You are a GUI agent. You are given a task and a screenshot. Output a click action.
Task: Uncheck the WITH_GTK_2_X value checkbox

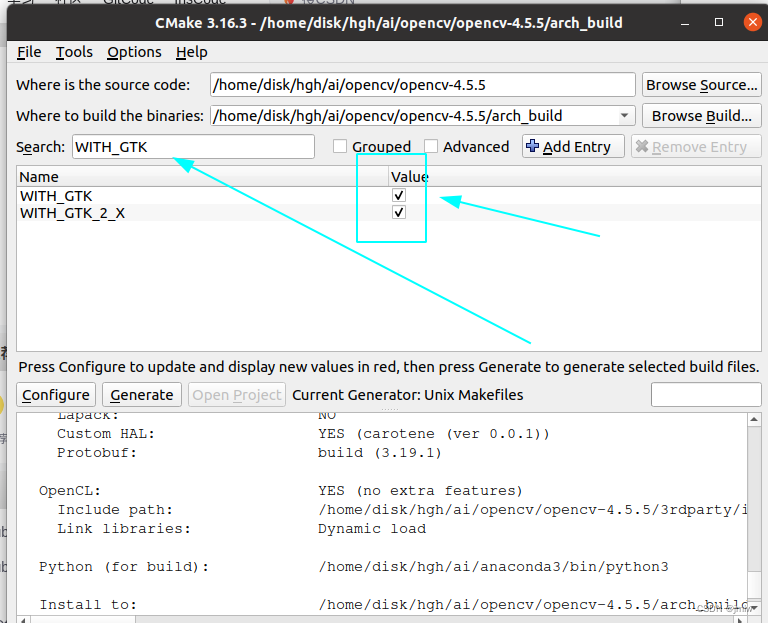(399, 213)
